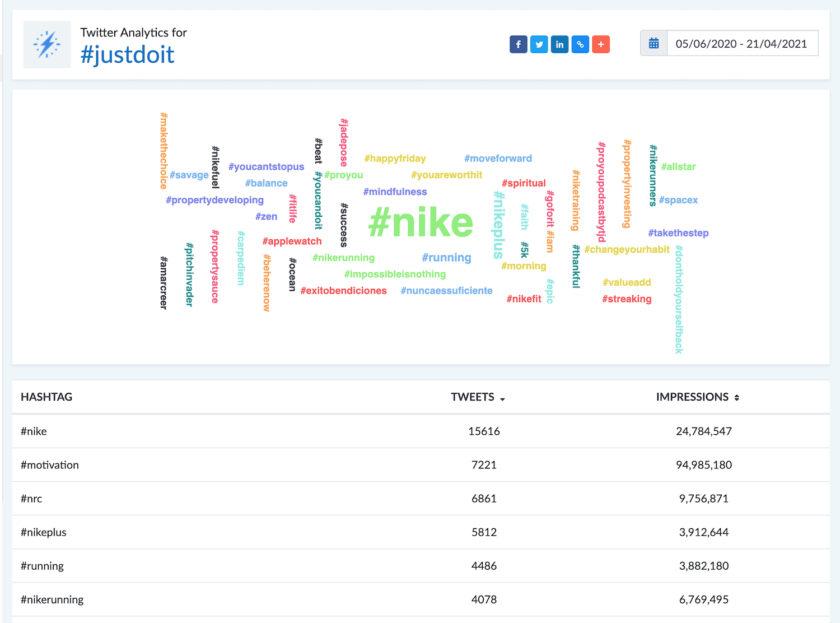The image size is (840, 623).
Task: Click vertical #success in word cloud
Action: (x=344, y=225)
